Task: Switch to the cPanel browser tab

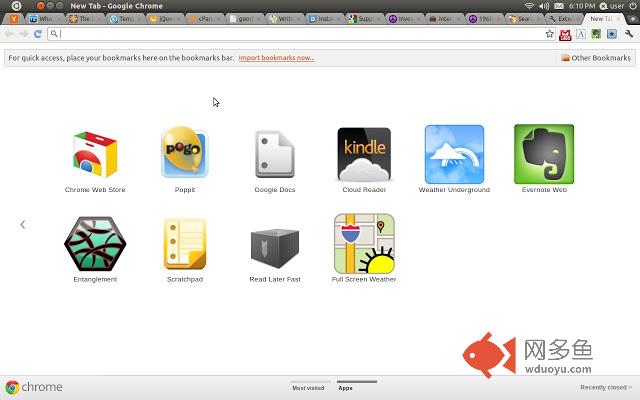Action: pyautogui.click(x=204, y=19)
